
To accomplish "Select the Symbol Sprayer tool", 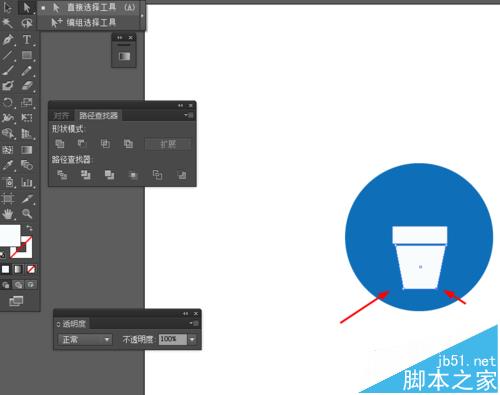I will coord(7,182).
